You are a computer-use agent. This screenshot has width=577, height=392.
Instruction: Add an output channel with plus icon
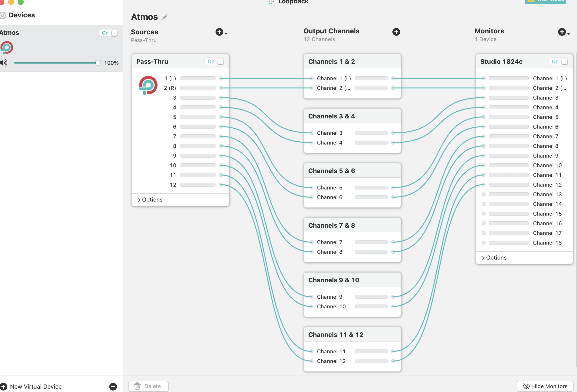(x=396, y=32)
